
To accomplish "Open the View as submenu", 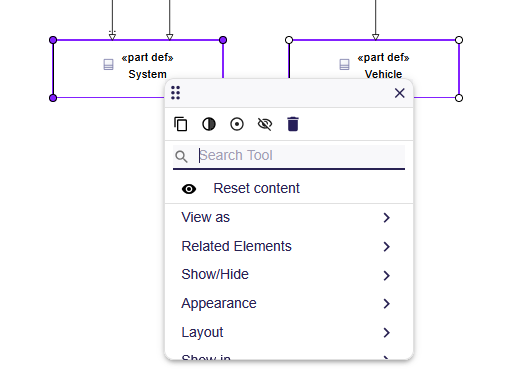I will point(289,217).
